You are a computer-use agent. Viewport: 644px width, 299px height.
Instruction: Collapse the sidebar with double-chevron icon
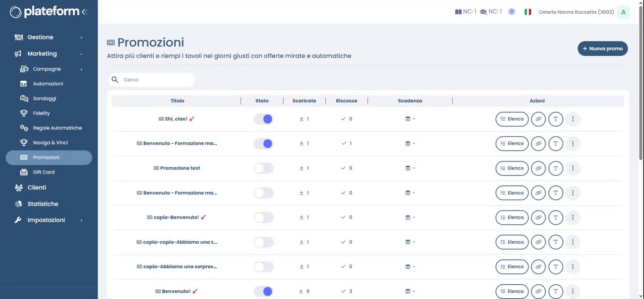tap(85, 12)
